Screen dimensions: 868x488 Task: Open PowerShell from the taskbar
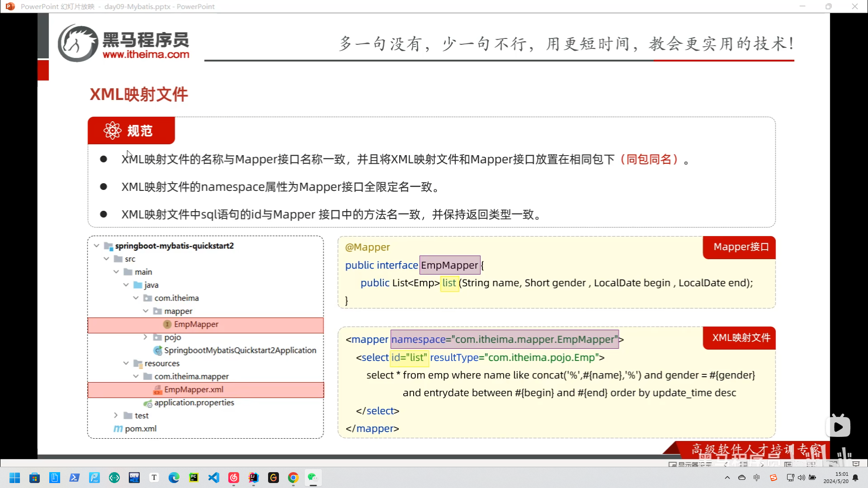(x=75, y=478)
